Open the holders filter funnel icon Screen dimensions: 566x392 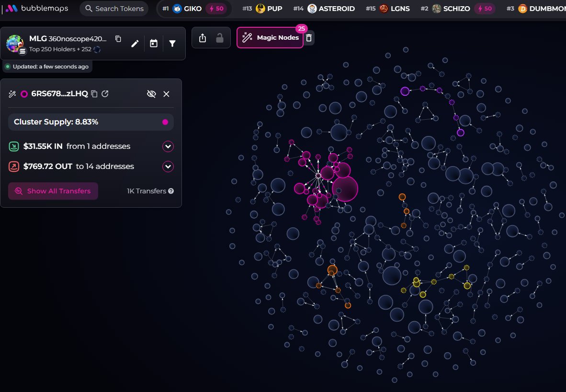tap(172, 44)
